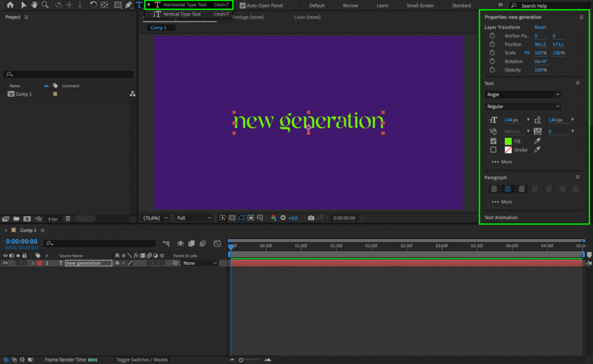Image resolution: width=593 pixels, height=364 pixels.
Task: Take a snapshot with the camera icon
Action: tap(311, 218)
